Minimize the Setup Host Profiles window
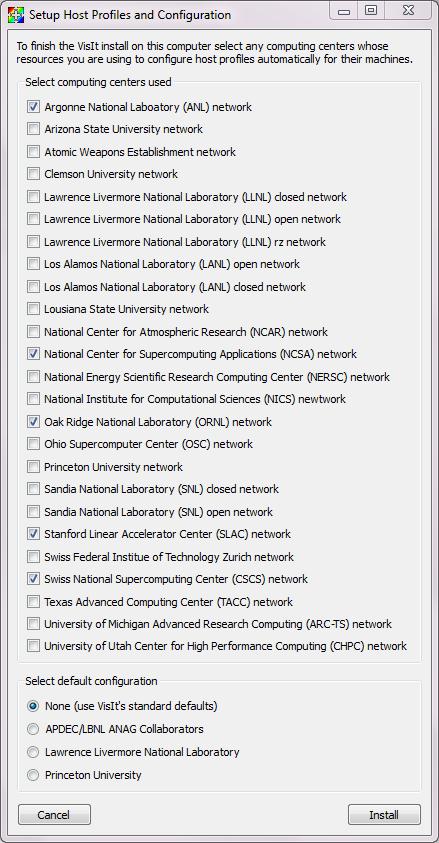The width and height of the screenshot is (439, 843). pos(344,11)
